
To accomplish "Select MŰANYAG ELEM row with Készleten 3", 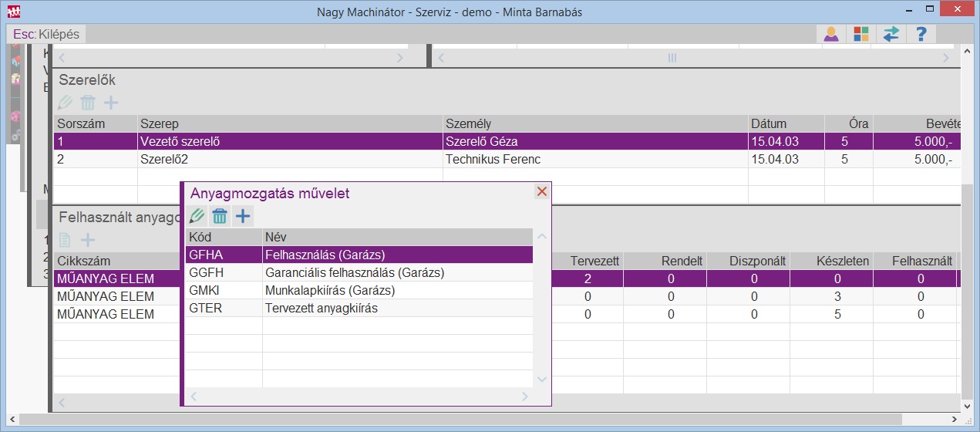I will [x=507, y=296].
